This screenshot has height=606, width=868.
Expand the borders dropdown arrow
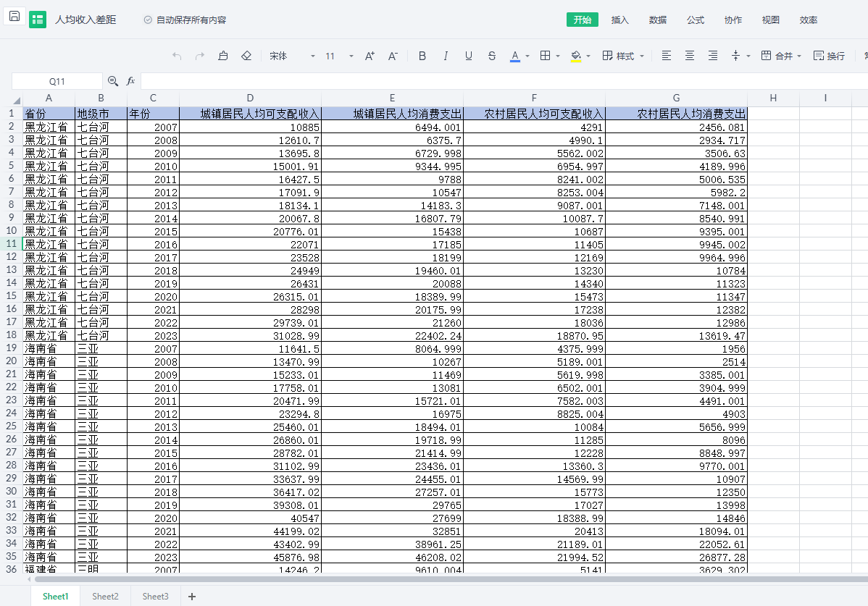click(558, 56)
